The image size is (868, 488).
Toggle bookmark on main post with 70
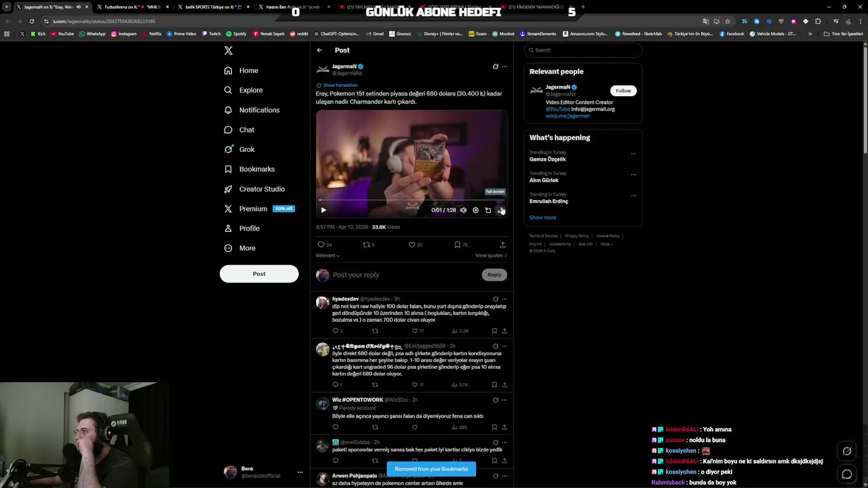(x=461, y=245)
